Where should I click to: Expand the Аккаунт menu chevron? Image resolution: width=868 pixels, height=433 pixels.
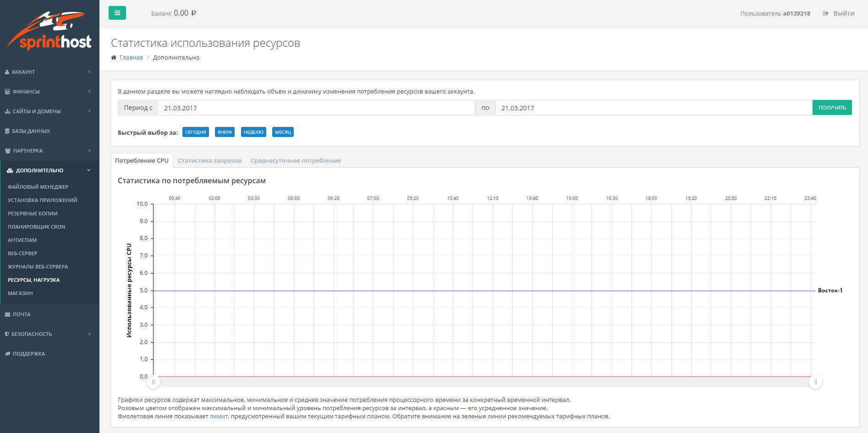89,72
